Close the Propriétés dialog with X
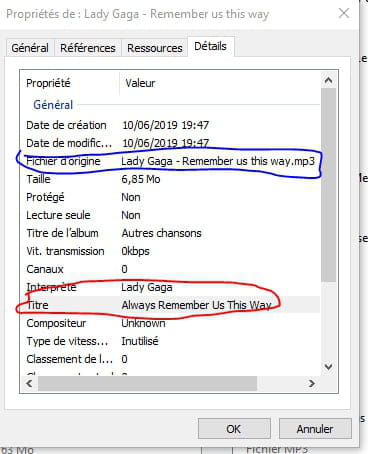This screenshot has width=368, height=454. pos(344,14)
